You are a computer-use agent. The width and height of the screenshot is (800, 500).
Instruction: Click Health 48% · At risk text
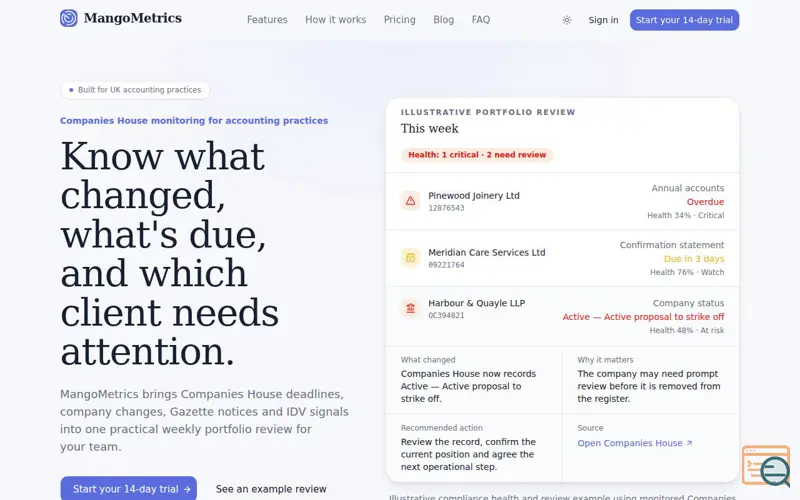[x=687, y=330]
